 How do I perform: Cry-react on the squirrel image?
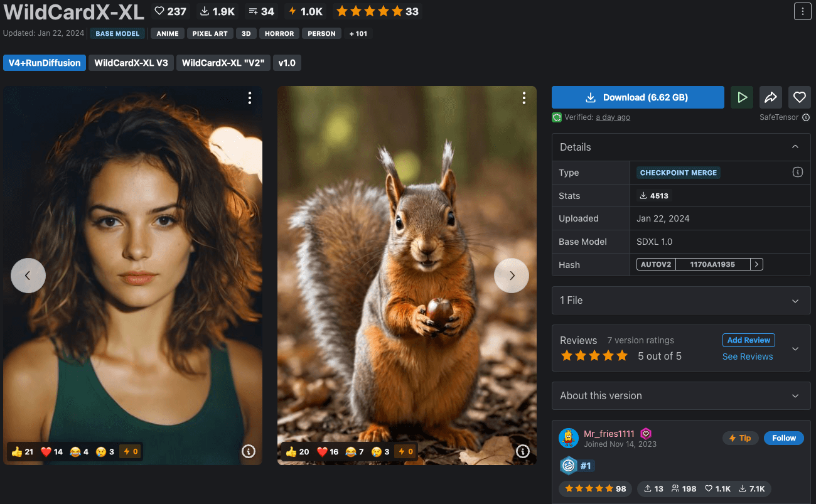point(381,451)
